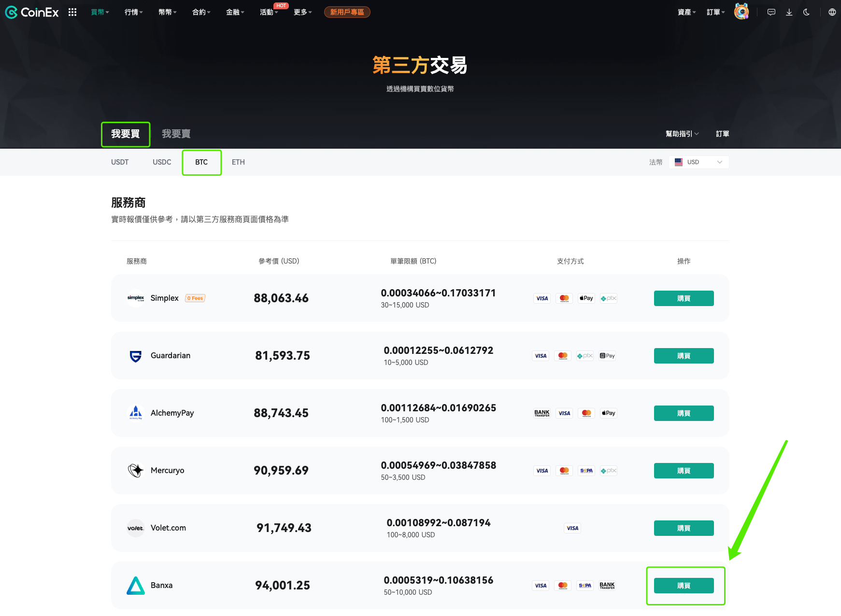This screenshot has height=616, width=841.
Task: Click 購買 for Banxa
Action: [x=684, y=586]
